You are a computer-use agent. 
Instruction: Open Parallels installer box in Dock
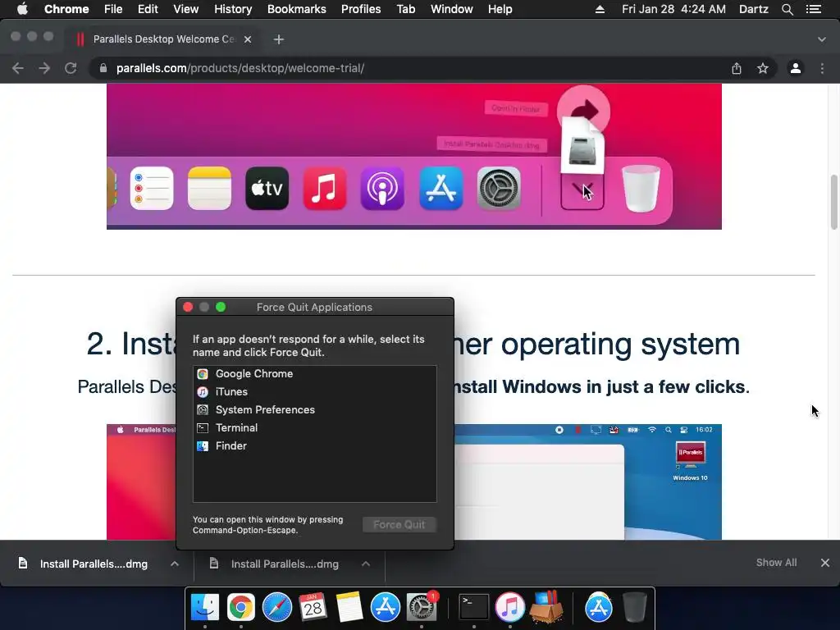point(546,608)
